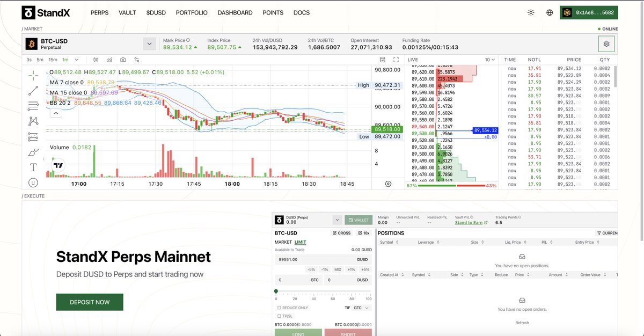Open connected wallet 0x1Ae8...5682 button

click(589, 12)
